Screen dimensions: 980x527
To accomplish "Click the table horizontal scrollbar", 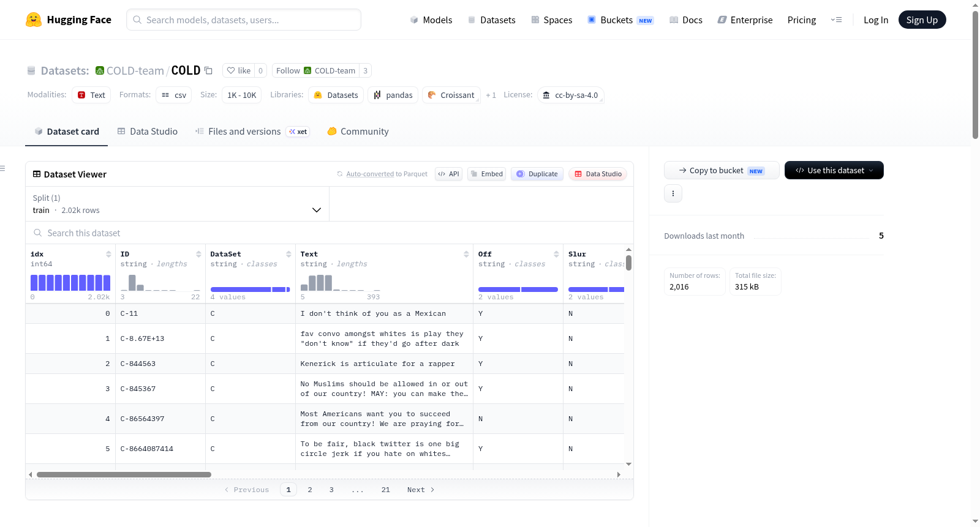I will click(x=124, y=474).
